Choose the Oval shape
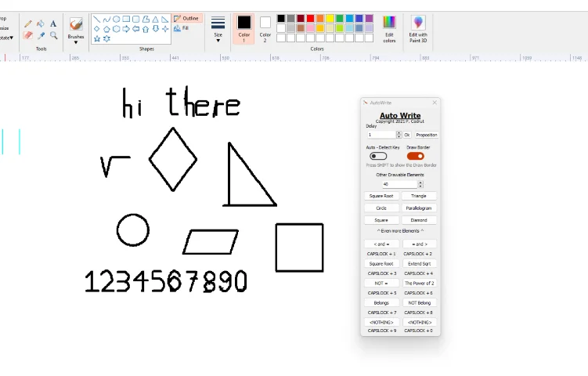Screen dimensions: 588x376 point(116,19)
